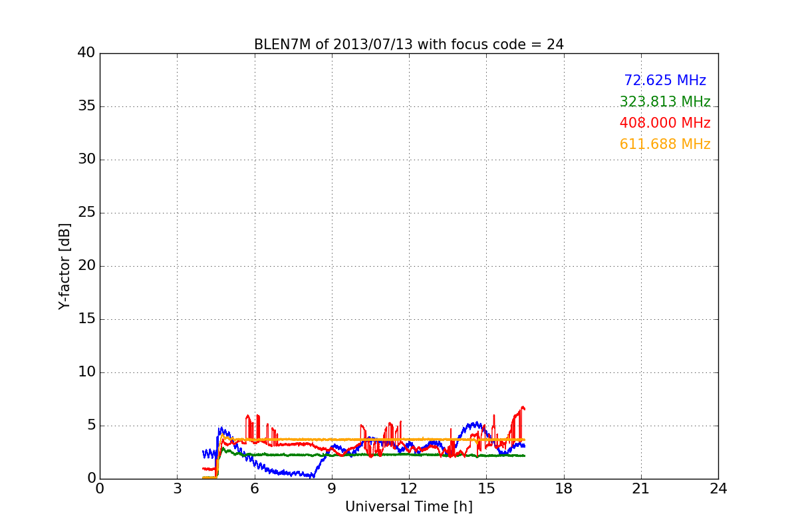Click y-axis tick label 35

click(x=86, y=106)
